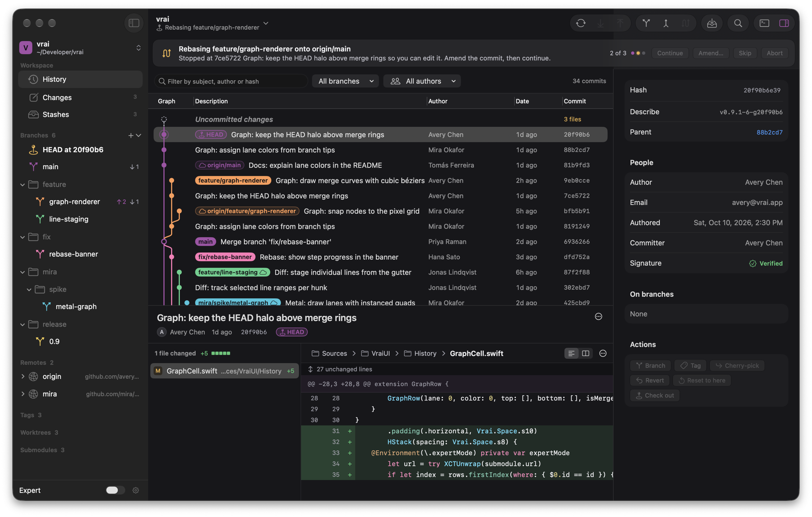Open the Stashes view in the sidebar
The height and width of the screenshot is (517, 812).
click(80, 115)
